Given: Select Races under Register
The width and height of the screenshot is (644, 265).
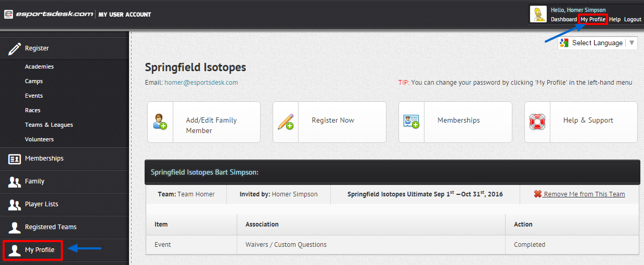Looking at the screenshot, I should (x=33, y=110).
